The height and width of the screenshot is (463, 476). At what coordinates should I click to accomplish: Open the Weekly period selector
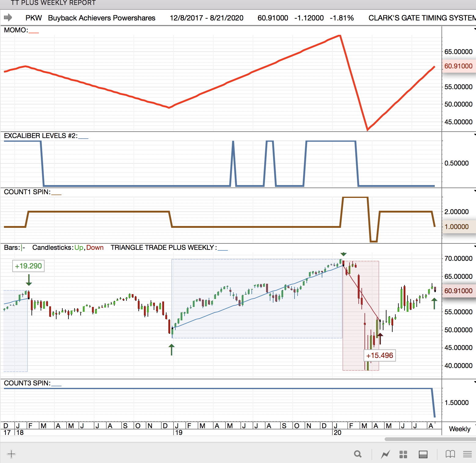coord(460,429)
